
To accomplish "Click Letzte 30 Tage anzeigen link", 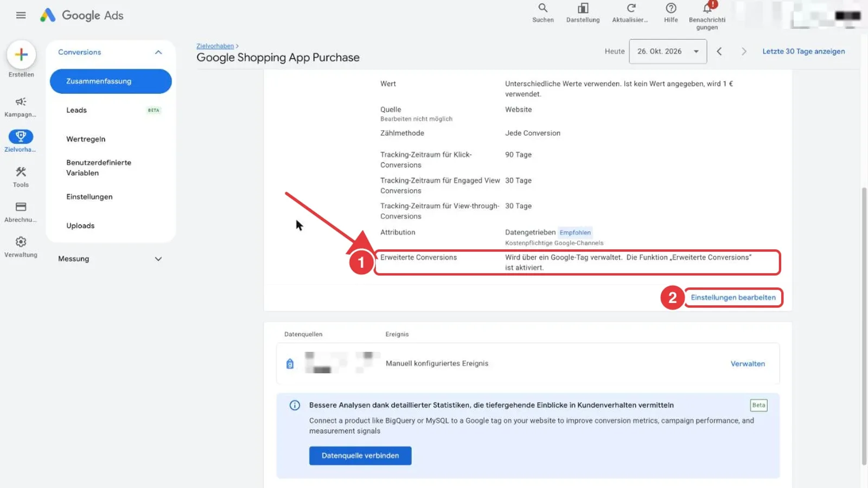I will 803,52.
